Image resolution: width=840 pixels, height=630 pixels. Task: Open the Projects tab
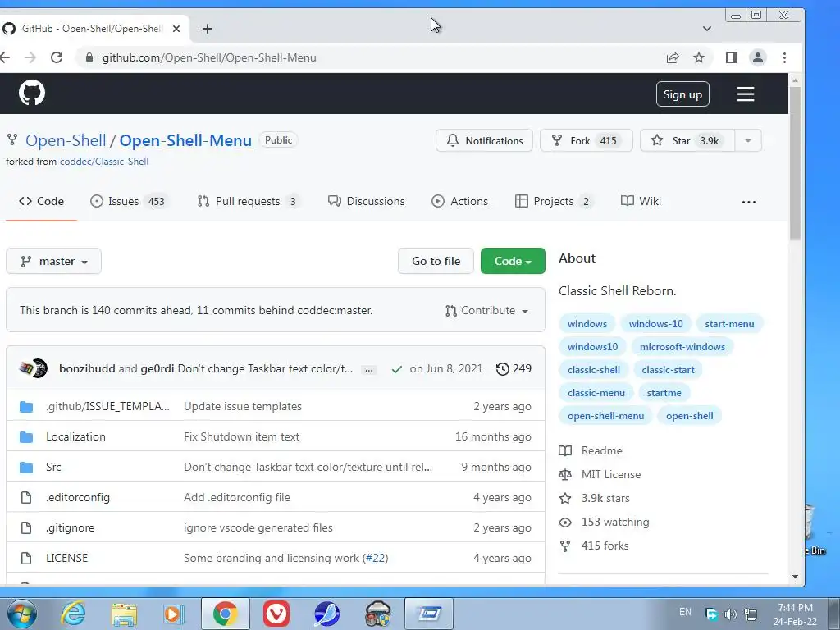click(x=554, y=202)
